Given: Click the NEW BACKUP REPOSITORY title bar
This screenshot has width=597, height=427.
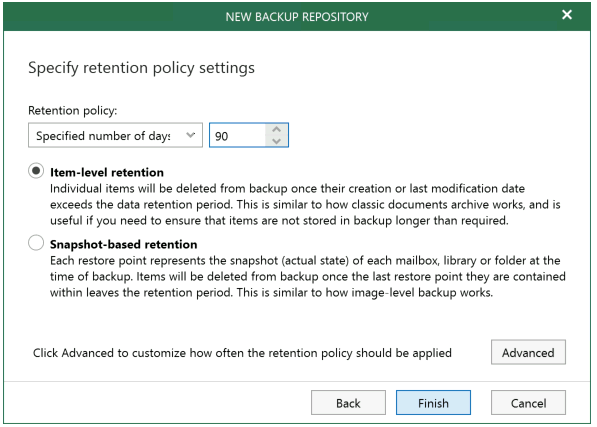Looking at the screenshot, I should pyautogui.click(x=297, y=17).
